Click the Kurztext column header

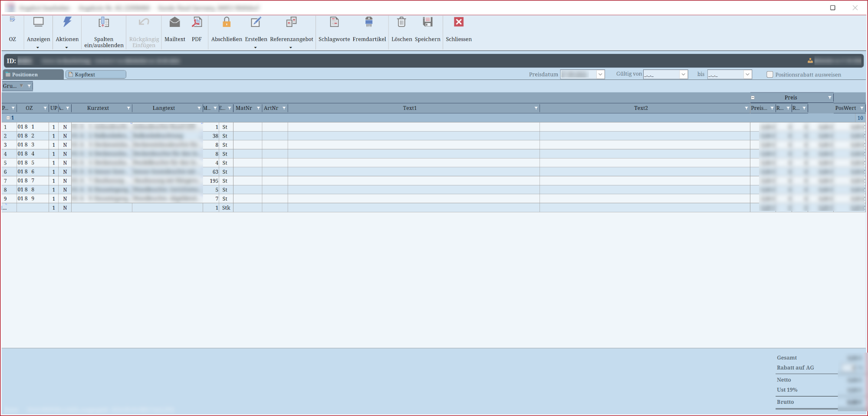pos(98,108)
